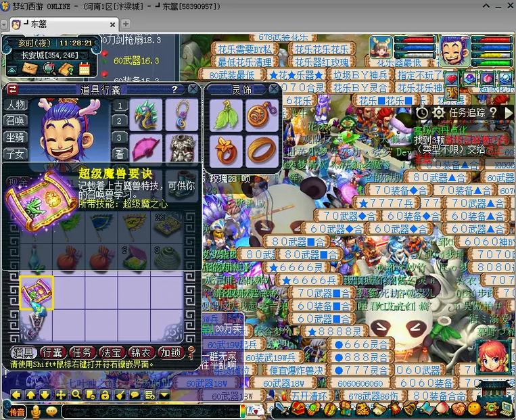Collapse 任务追踪 with the right arrow
The height and width of the screenshot is (420, 516).
(x=508, y=113)
